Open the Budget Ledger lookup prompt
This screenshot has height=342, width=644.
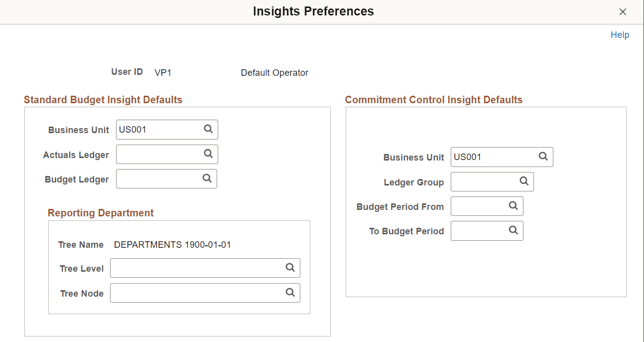(x=207, y=178)
